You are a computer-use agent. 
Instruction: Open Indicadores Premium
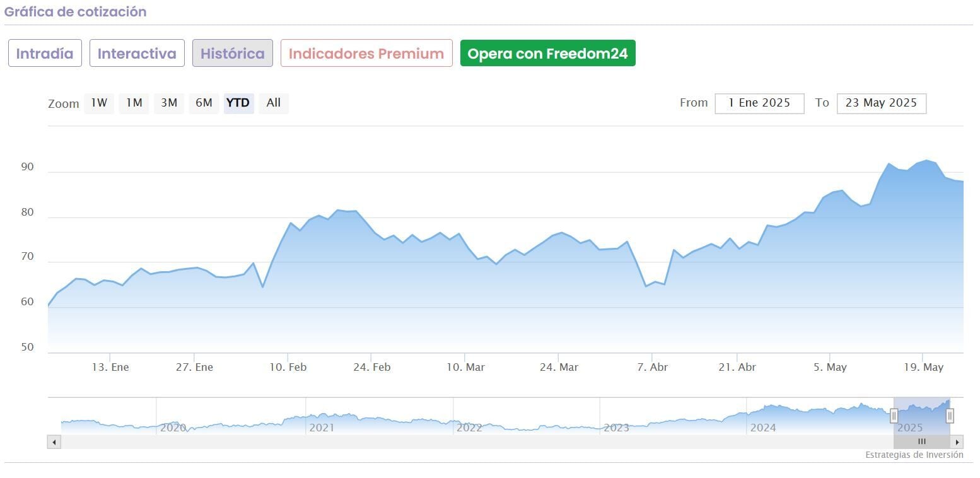366,54
